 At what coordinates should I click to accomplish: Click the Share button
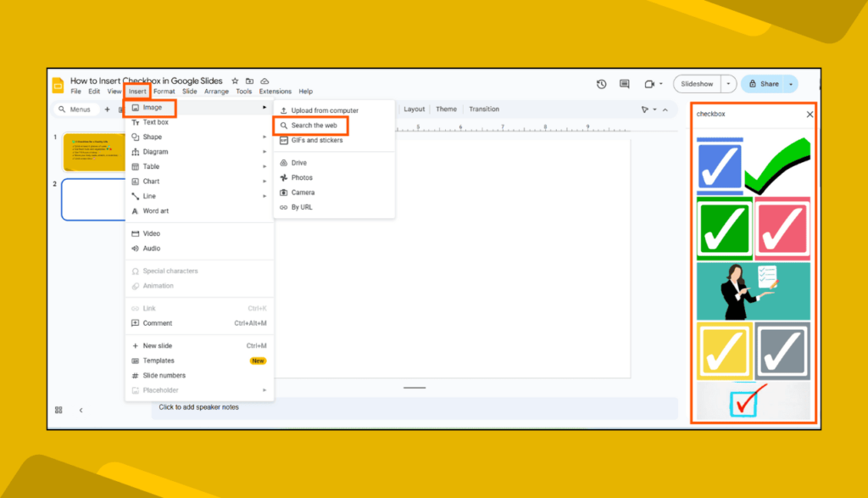point(764,84)
